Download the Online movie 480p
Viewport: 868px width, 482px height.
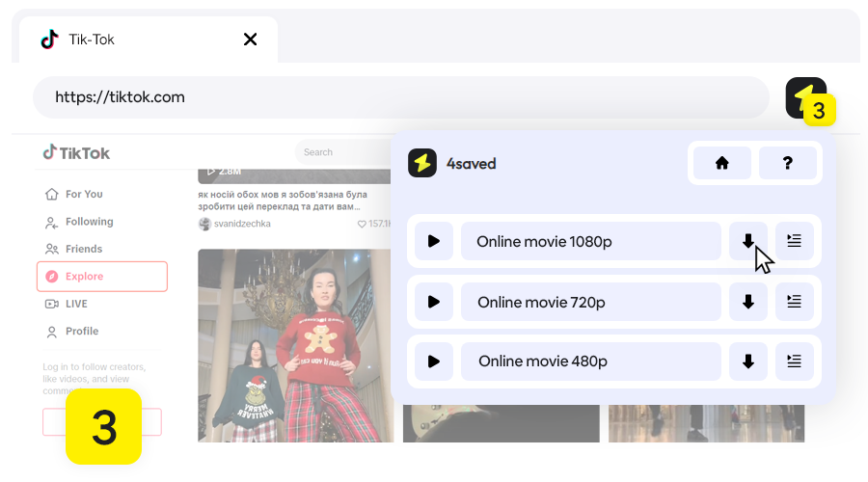(748, 361)
